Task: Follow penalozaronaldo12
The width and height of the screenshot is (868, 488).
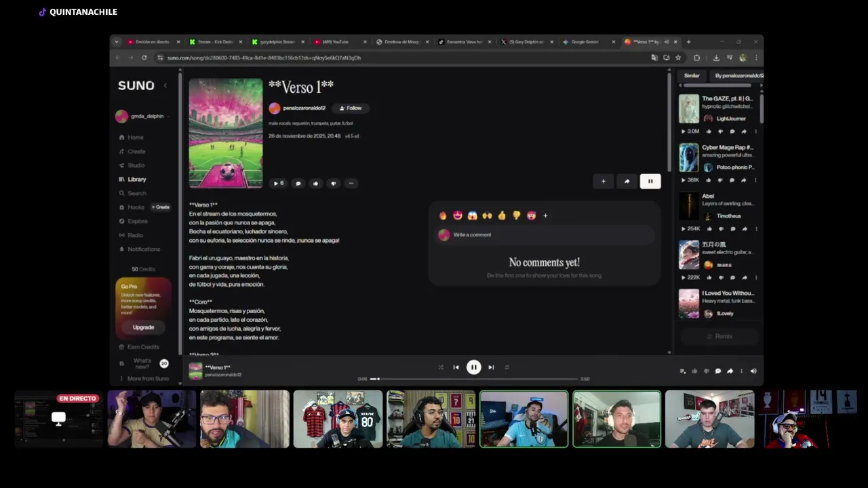Action: (351, 108)
